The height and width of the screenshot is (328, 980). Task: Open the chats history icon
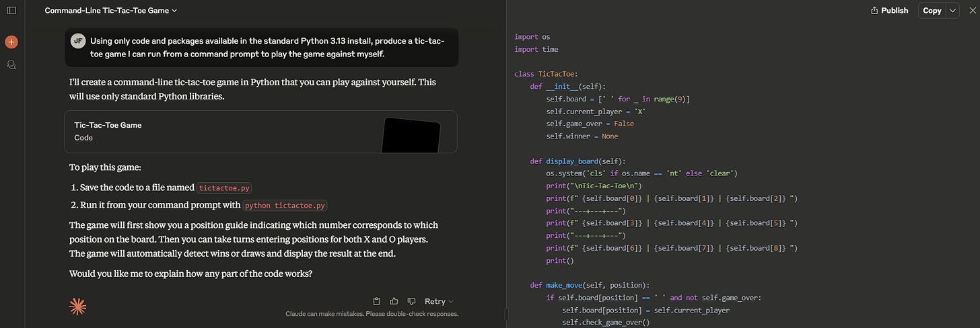pos(11,65)
